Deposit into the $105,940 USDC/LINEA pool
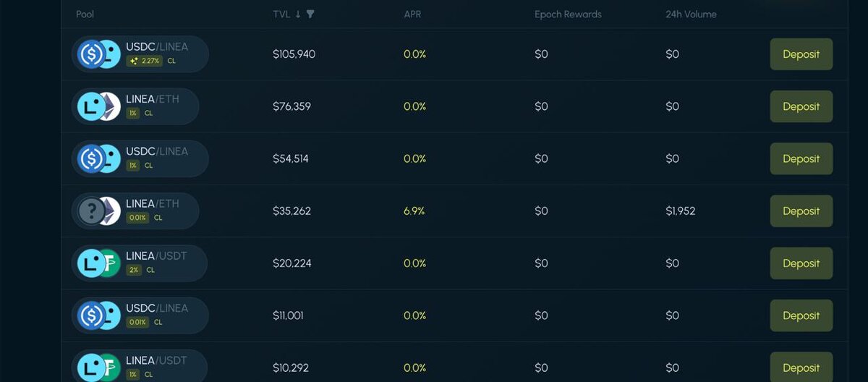This screenshot has width=868, height=382. point(801,54)
